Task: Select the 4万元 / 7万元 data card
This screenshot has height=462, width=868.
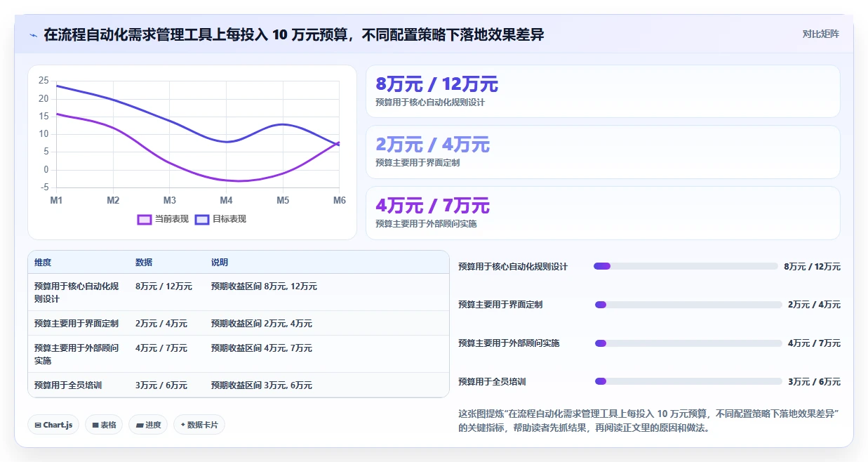Action: click(x=603, y=213)
